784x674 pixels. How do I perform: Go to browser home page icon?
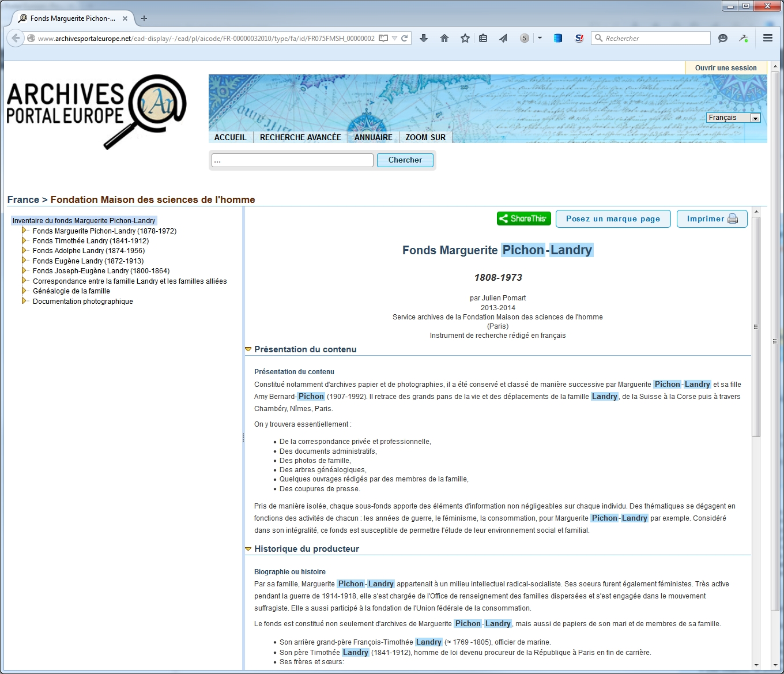coord(444,38)
